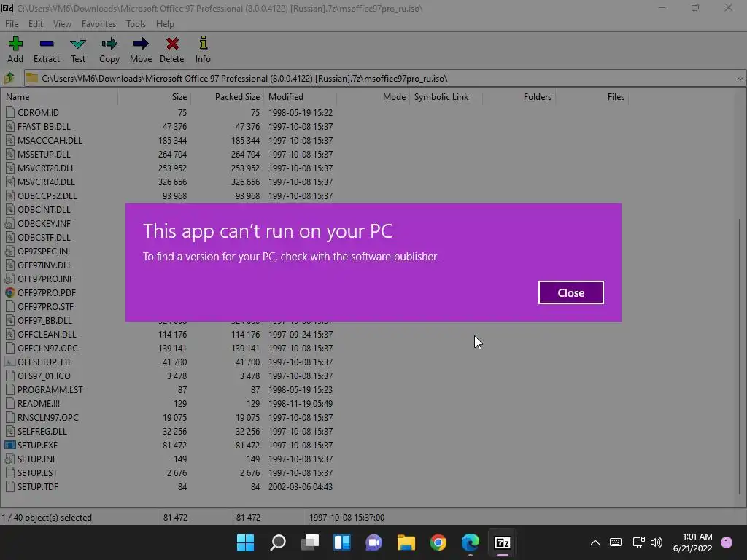747x560 pixels.
Task: Select the PROGRAMM.LST row
Action: [x=169, y=389]
